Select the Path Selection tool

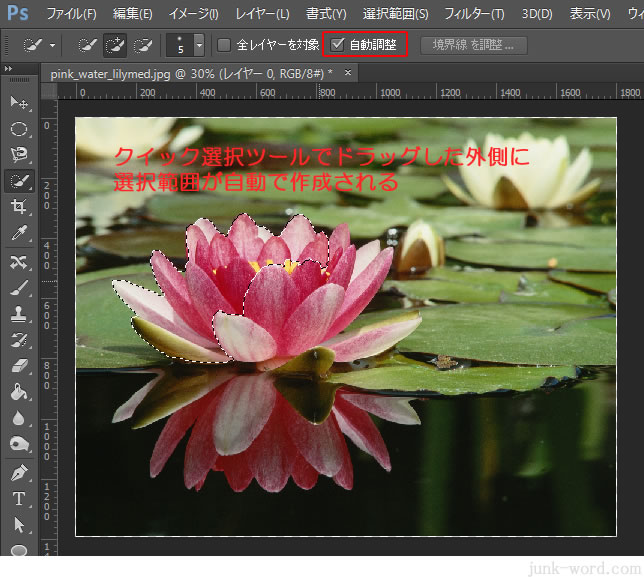pyautogui.click(x=19, y=525)
